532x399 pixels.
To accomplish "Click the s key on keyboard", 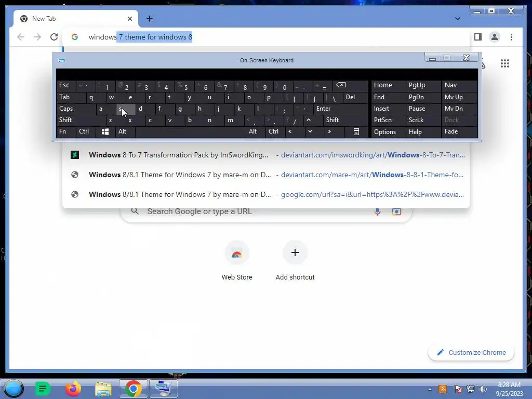I will (x=126, y=109).
